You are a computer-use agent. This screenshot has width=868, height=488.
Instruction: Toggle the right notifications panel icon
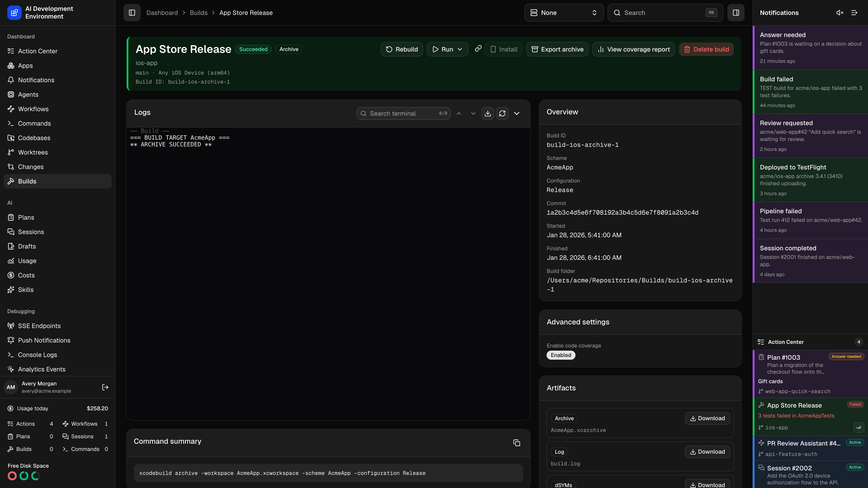point(736,13)
